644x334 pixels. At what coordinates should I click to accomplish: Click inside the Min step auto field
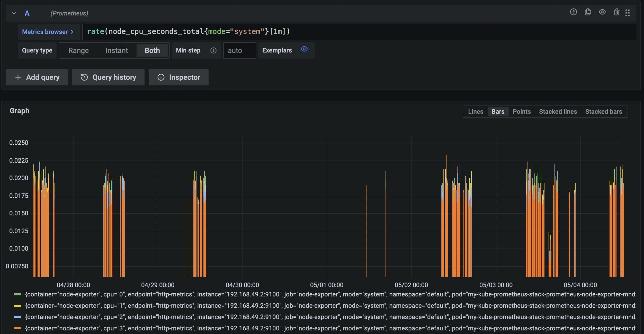239,50
